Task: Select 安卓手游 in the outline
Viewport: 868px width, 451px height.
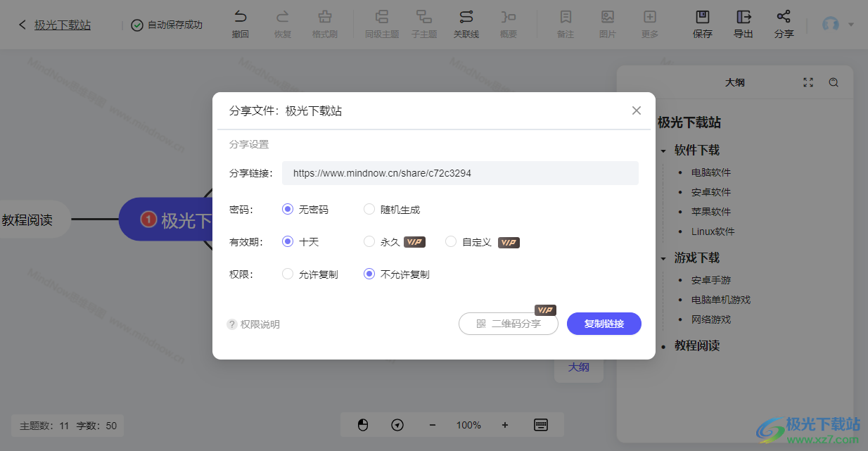Action: 711,280
